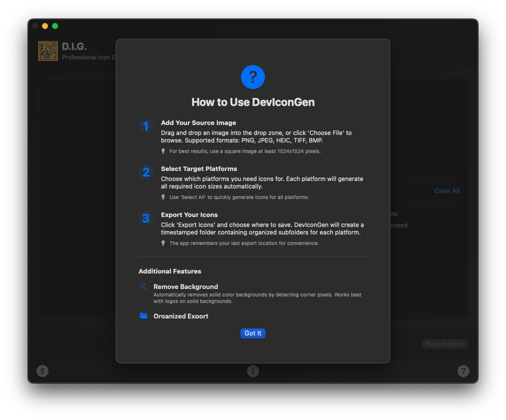This screenshot has height=420, width=506.
Task: Click the step 2 number badge
Action: 145,172
